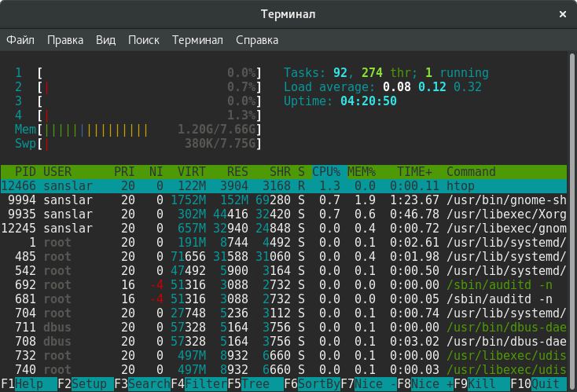Click the MEM% column header
The image size is (577, 392).
[362, 172]
